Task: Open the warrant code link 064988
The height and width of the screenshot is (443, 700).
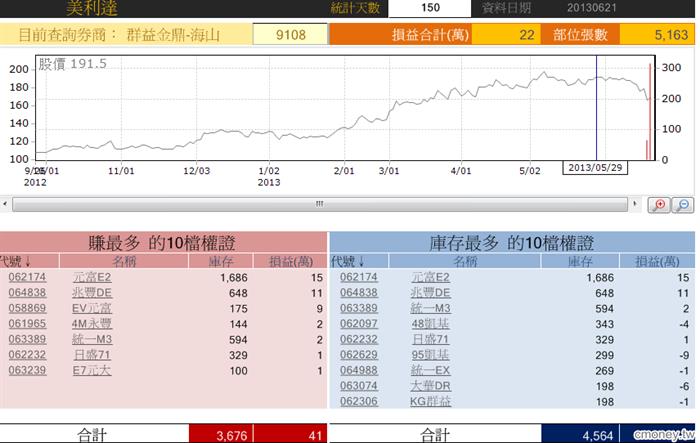Action: pos(359,370)
